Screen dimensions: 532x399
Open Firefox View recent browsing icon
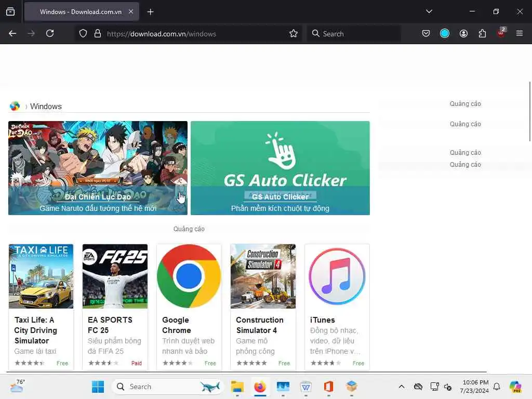(10, 11)
